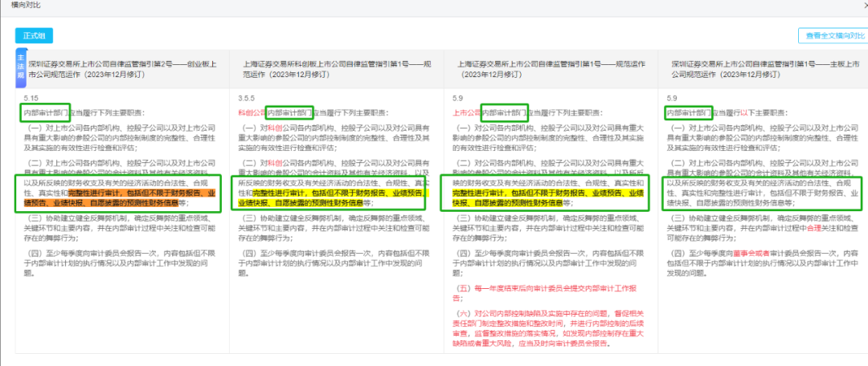This screenshot has height=366, width=868.
Task: Click section number 3.5.5 in second column
Action: [247, 98]
